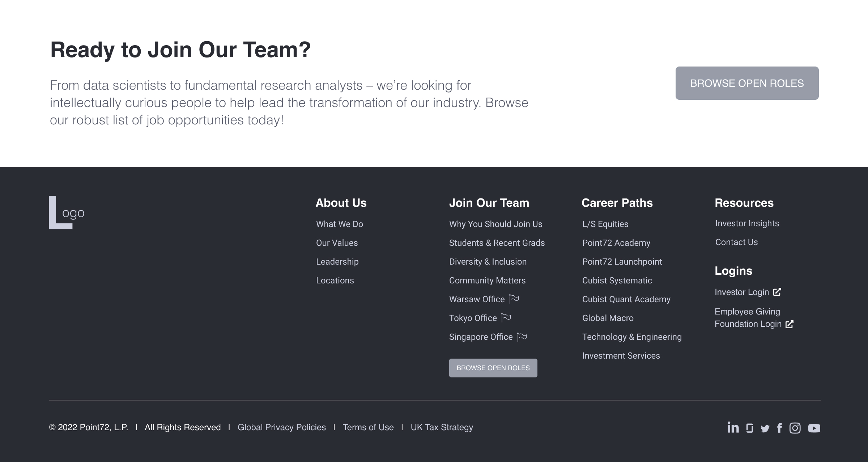Screen dimensions: 868x462
Task: Select Leadership under About Us
Action: (337, 261)
